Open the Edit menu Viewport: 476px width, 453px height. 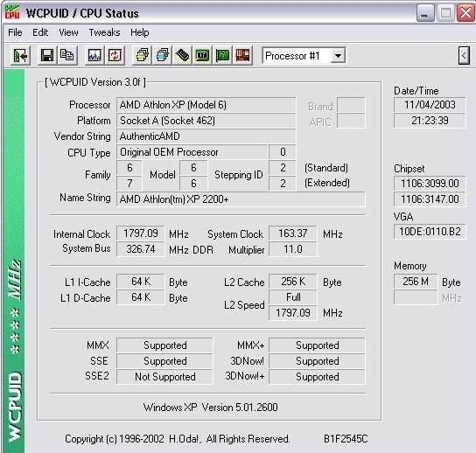(x=40, y=32)
